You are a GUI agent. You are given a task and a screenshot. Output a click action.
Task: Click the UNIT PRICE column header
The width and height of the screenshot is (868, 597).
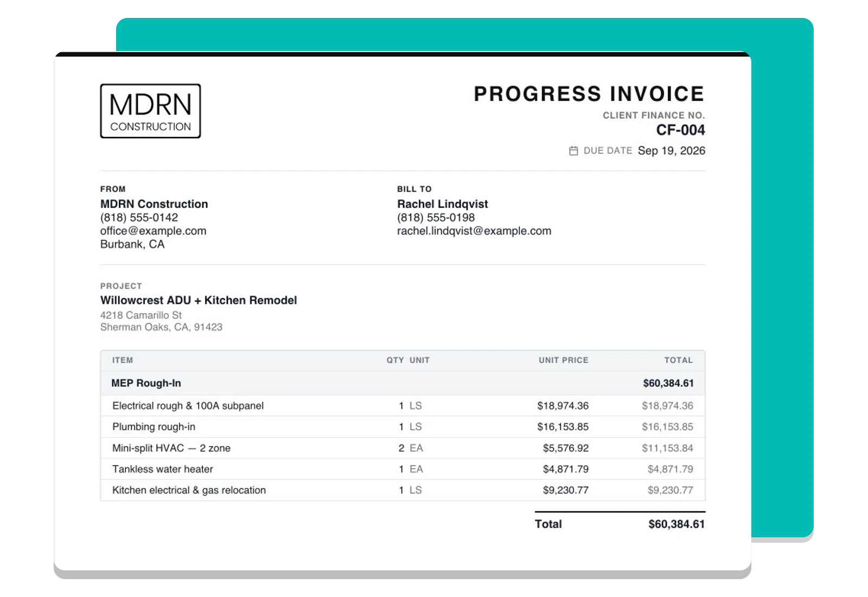(564, 360)
